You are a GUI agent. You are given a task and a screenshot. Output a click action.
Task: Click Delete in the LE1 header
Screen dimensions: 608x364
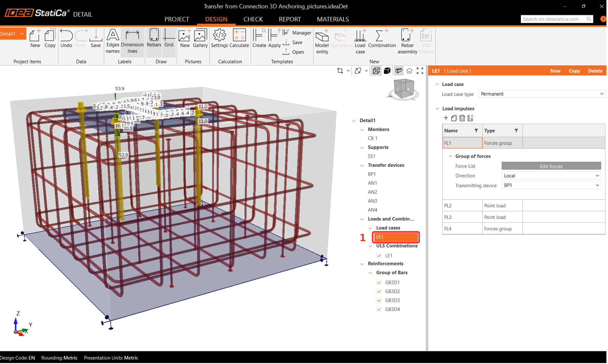(x=595, y=71)
